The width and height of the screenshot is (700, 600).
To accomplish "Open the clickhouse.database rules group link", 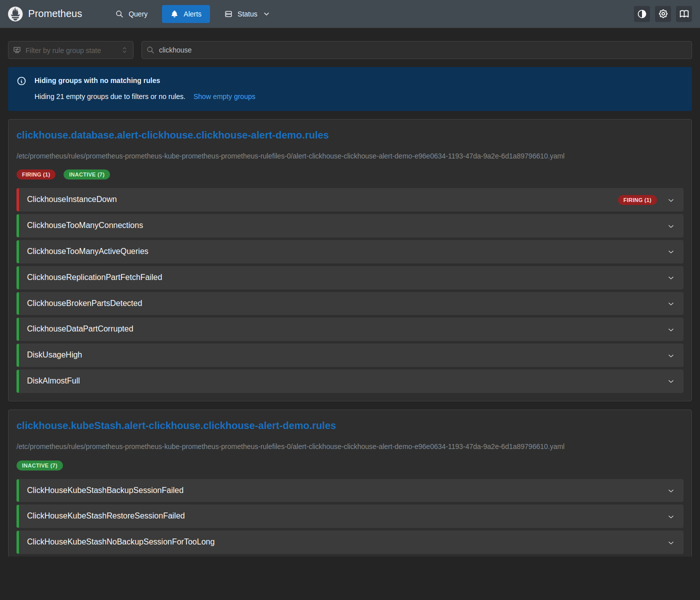I will [172, 135].
